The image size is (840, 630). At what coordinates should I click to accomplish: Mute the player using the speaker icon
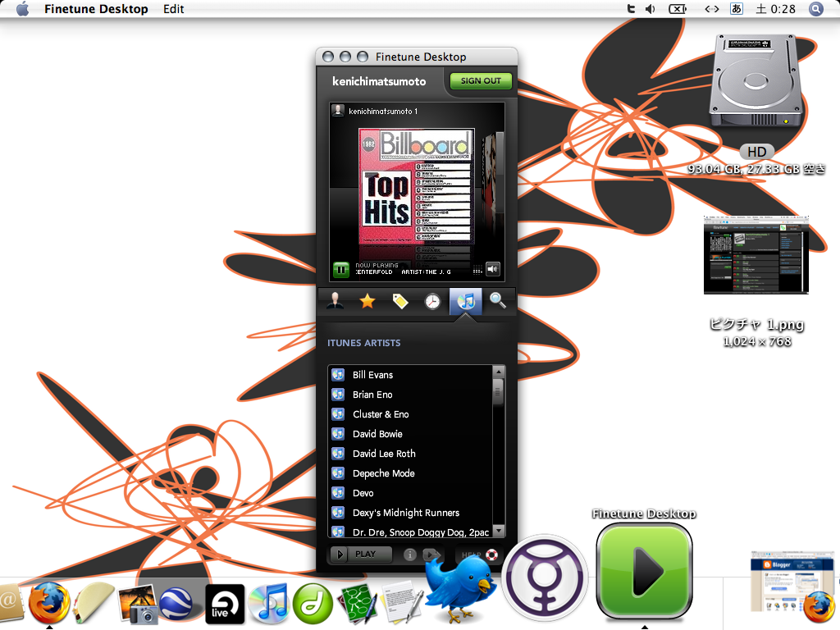493,269
